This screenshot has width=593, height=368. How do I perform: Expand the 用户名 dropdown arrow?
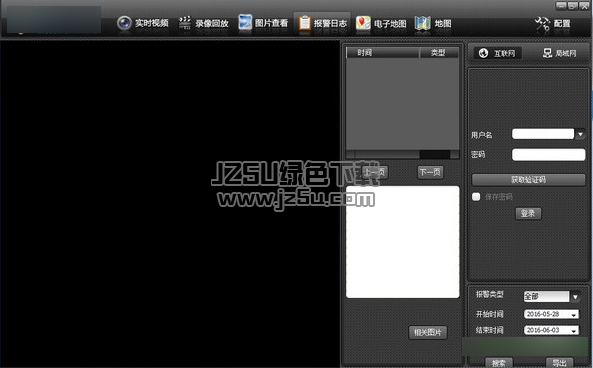(581, 134)
